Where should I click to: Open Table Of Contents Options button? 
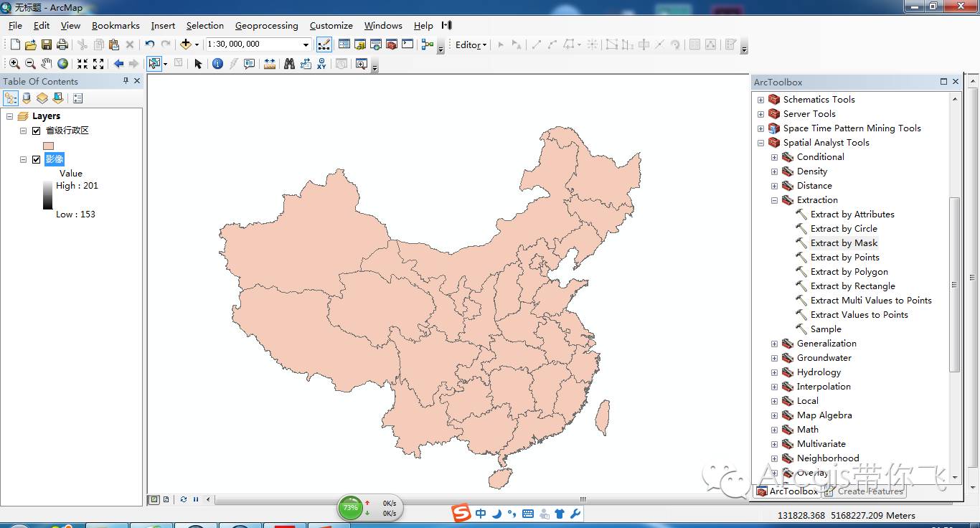pyautogui.click(x=77, y=98)
